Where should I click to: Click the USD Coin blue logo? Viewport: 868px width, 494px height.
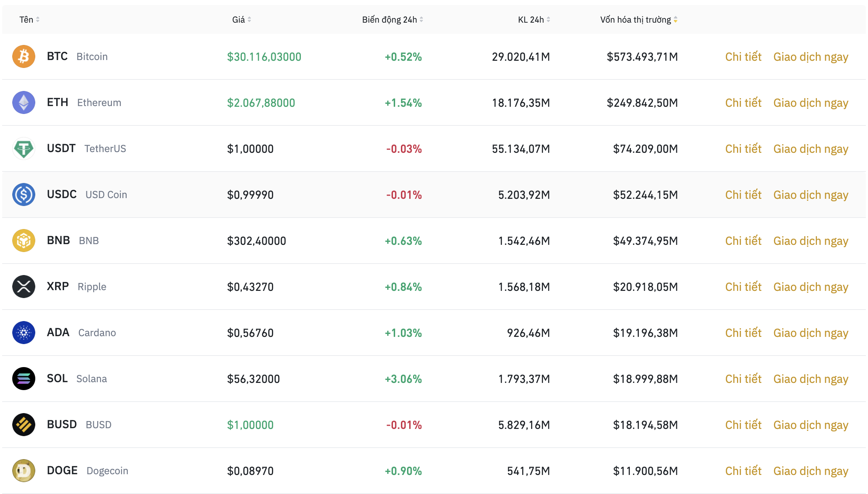24,195
